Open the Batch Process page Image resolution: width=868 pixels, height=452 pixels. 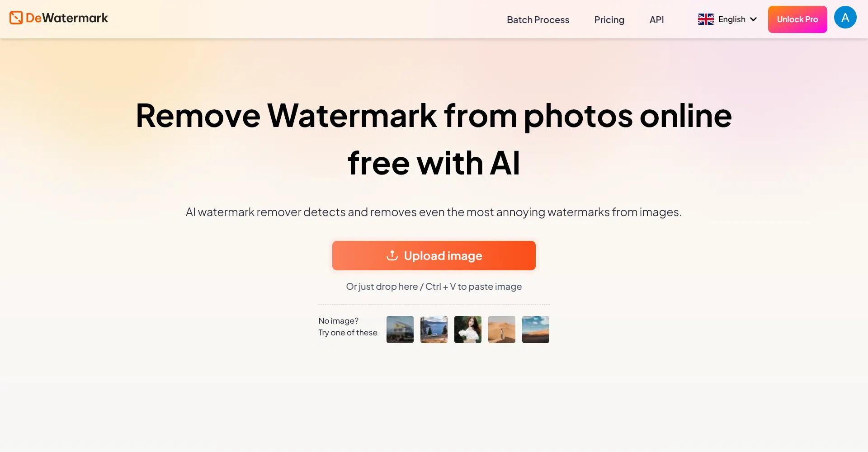(538, 19)
